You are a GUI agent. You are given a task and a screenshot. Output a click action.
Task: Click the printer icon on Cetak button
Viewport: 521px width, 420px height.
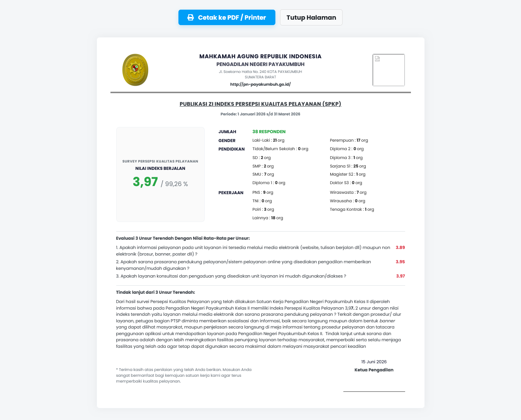click(190, 17)
